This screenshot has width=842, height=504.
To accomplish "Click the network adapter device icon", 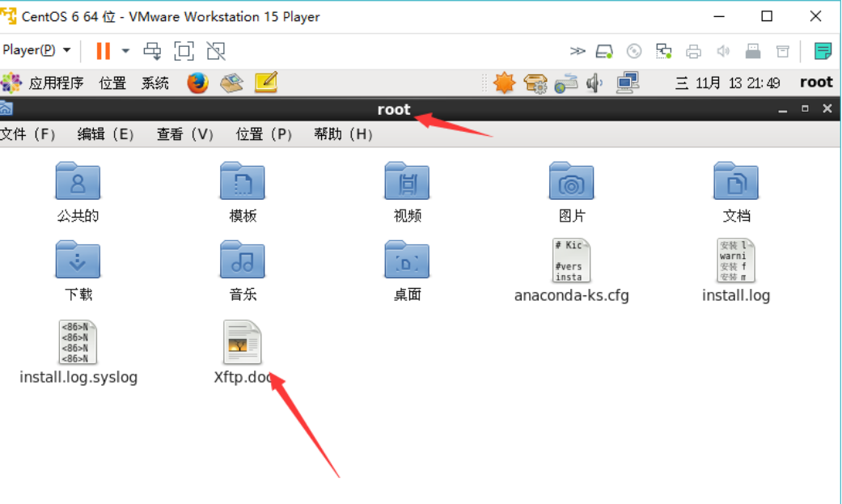I will (664, 51).
